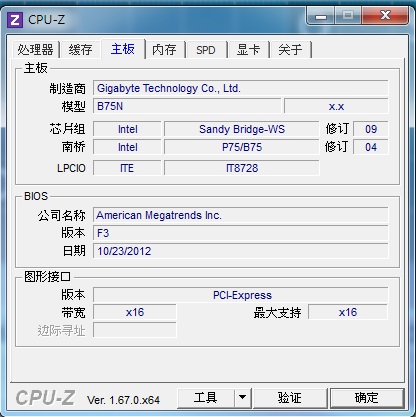Click the 验证 button

click(x=290, y=398)
